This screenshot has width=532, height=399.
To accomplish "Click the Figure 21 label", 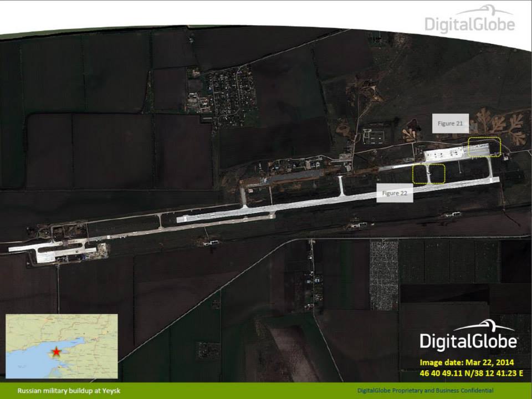I will coord(450,123).
